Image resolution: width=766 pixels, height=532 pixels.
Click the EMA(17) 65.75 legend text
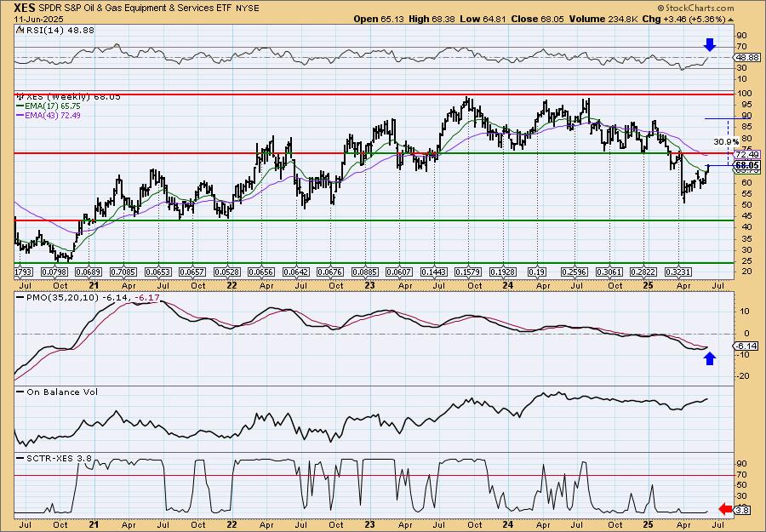point(54,106)
